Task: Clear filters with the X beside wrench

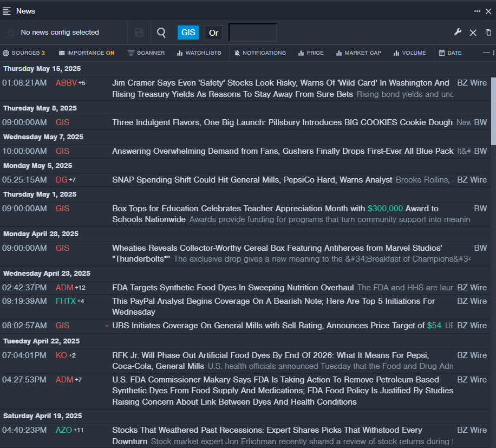Action: click(x=473, y=33)
